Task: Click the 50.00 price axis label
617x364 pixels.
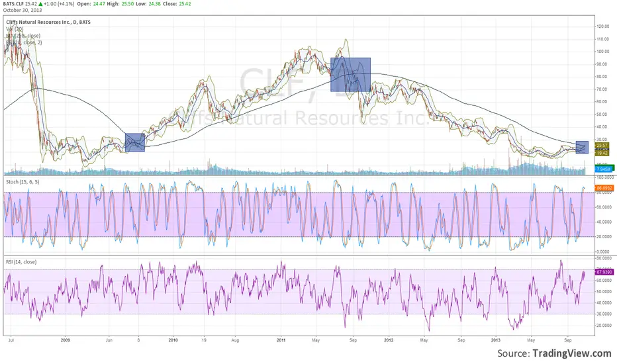Action: tap(602, 114)
